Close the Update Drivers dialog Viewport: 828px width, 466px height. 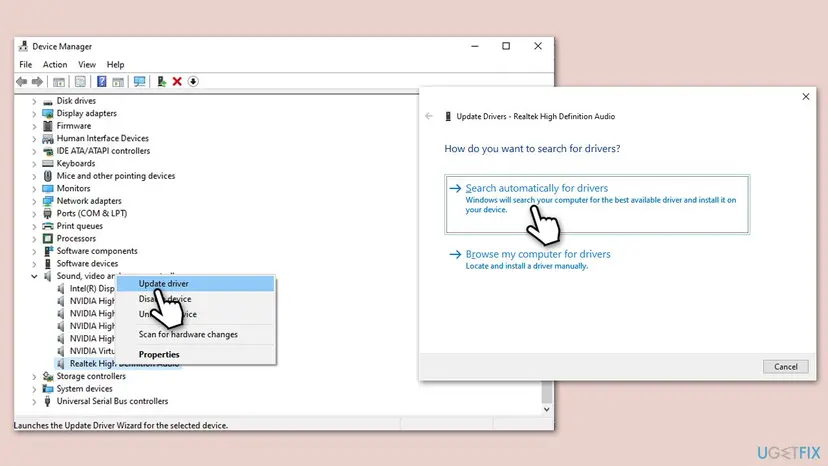coord(805,97)
